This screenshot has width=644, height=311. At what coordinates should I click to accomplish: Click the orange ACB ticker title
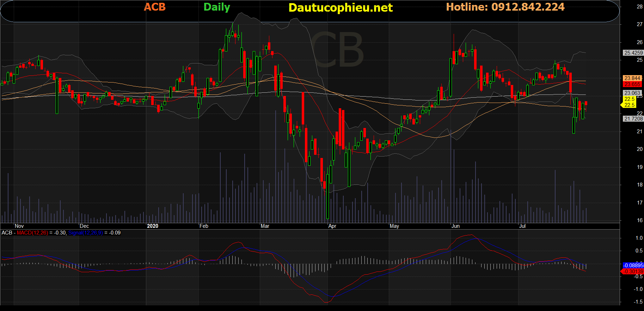(155, 7)
